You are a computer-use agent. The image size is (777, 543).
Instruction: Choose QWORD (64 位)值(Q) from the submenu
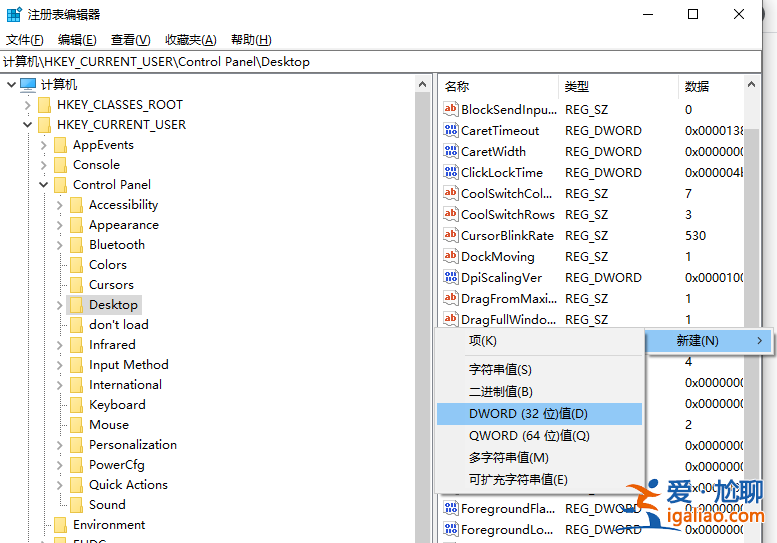click(539, 436)
